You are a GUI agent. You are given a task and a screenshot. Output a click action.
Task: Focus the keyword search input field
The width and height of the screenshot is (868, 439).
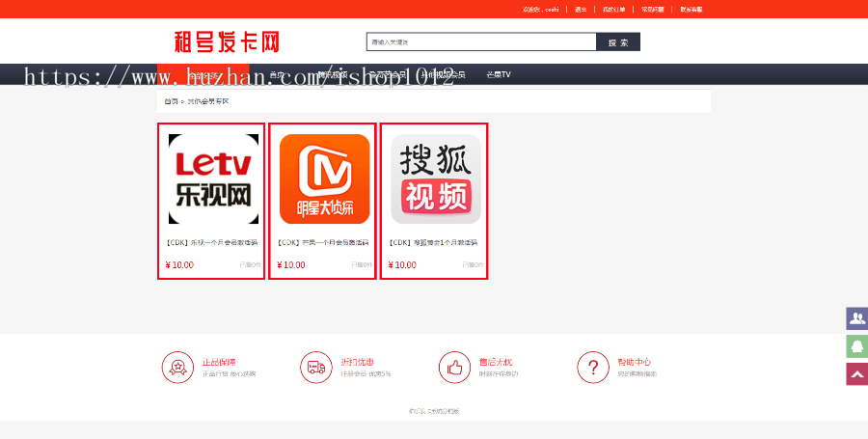pos(481,42)
